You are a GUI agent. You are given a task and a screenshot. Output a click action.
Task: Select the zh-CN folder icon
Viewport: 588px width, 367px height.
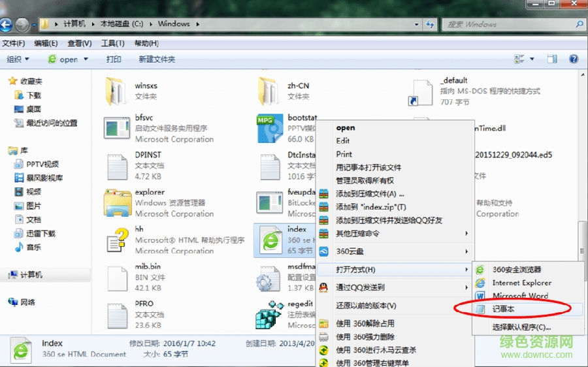click(x=269, y=91)
